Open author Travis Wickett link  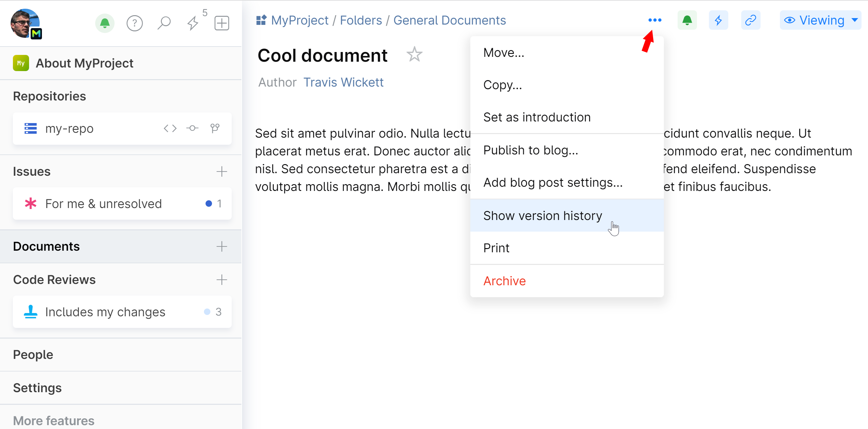(x=343, y=82)
